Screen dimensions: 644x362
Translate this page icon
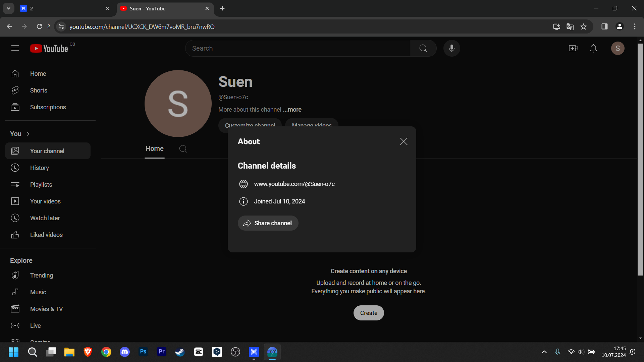(570, 26)
